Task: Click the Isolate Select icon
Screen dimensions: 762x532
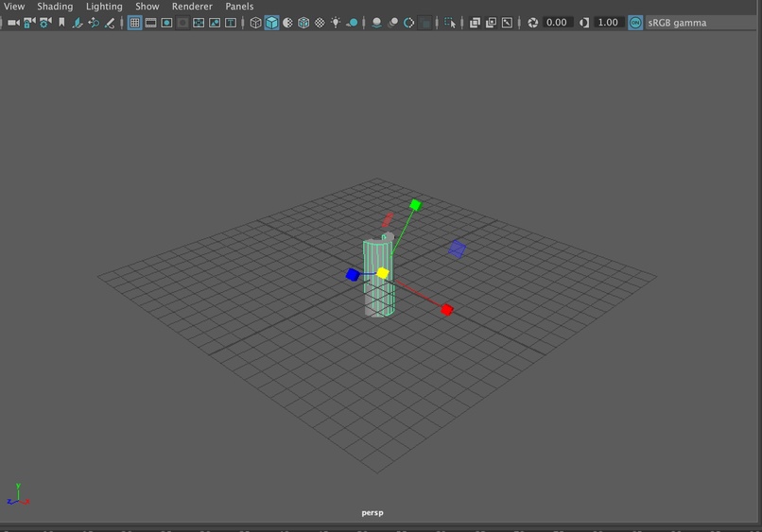Action: coord(450,23)
